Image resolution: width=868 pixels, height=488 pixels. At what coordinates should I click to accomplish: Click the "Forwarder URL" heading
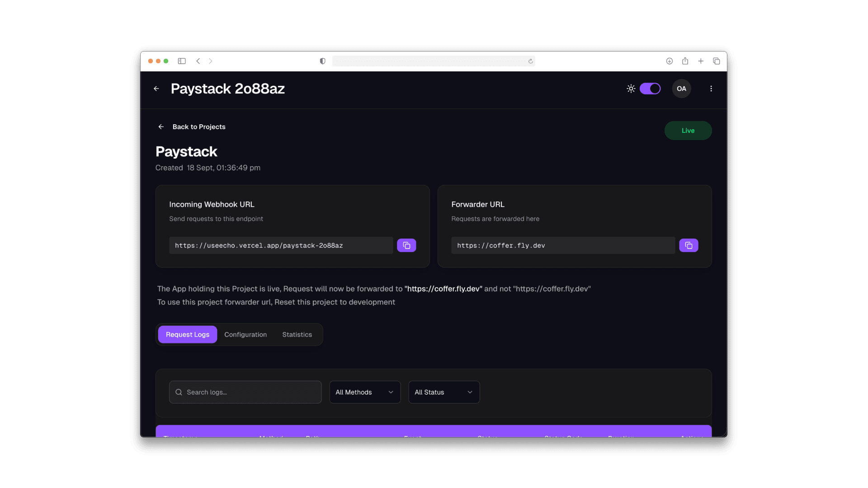pos(478,204)
